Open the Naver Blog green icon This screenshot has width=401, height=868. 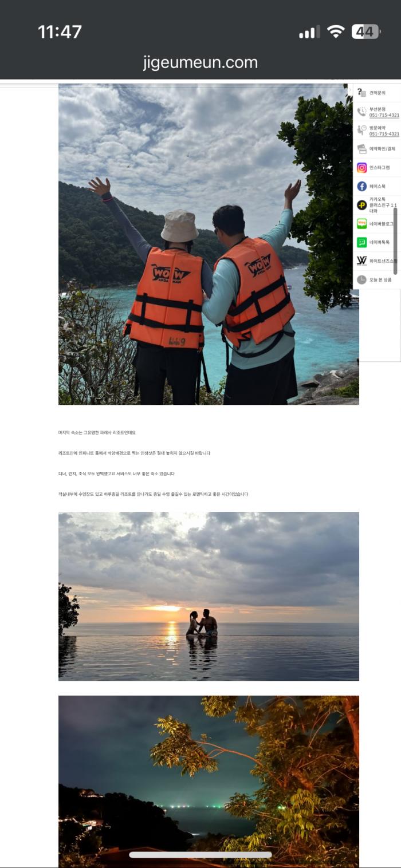[x=361, y=223]
